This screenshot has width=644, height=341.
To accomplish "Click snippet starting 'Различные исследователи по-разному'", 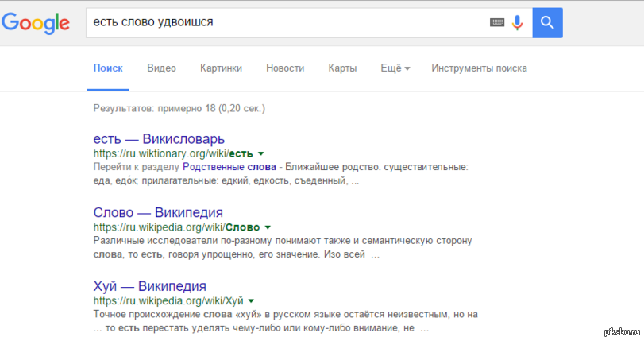I will (283, 248).
